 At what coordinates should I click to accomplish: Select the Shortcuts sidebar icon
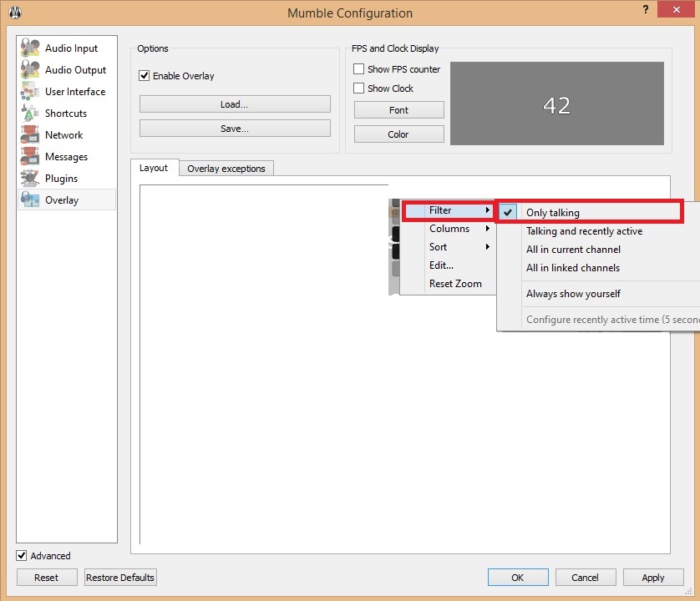pos(30,113)
